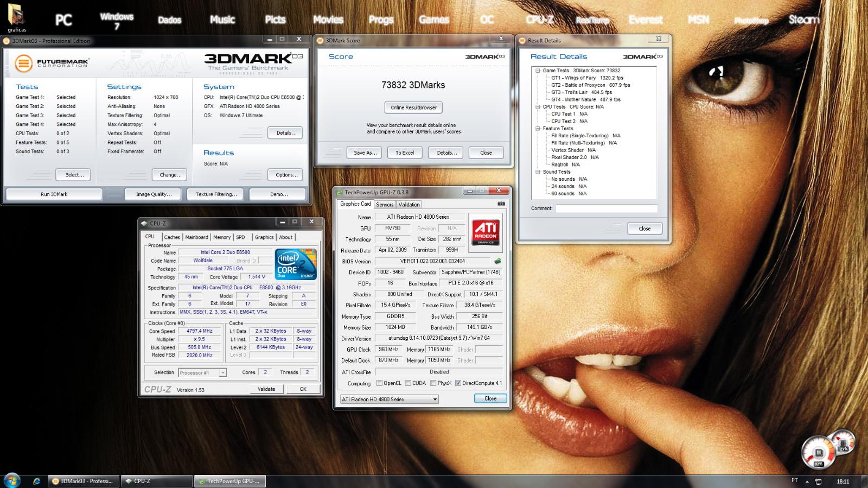Viewport: 868px width, 488px height.
Task: Switch to the Caches tab in CPU-Z
Action: coord(172,237)
